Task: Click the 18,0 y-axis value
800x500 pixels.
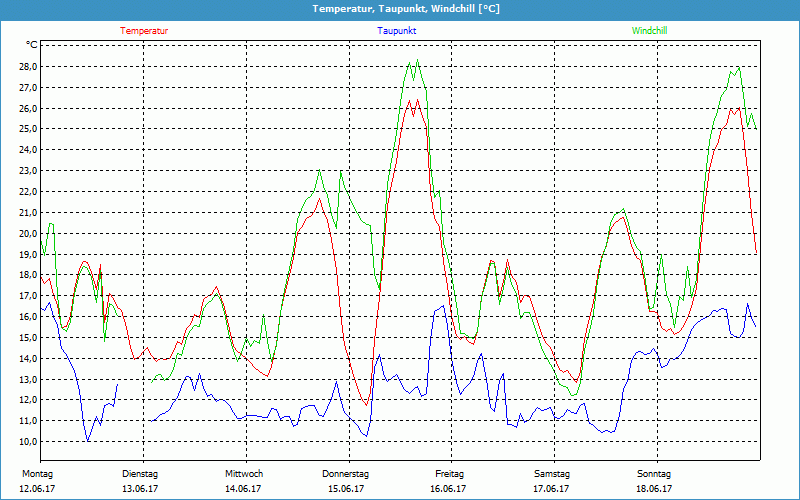Action: (28, 275)
